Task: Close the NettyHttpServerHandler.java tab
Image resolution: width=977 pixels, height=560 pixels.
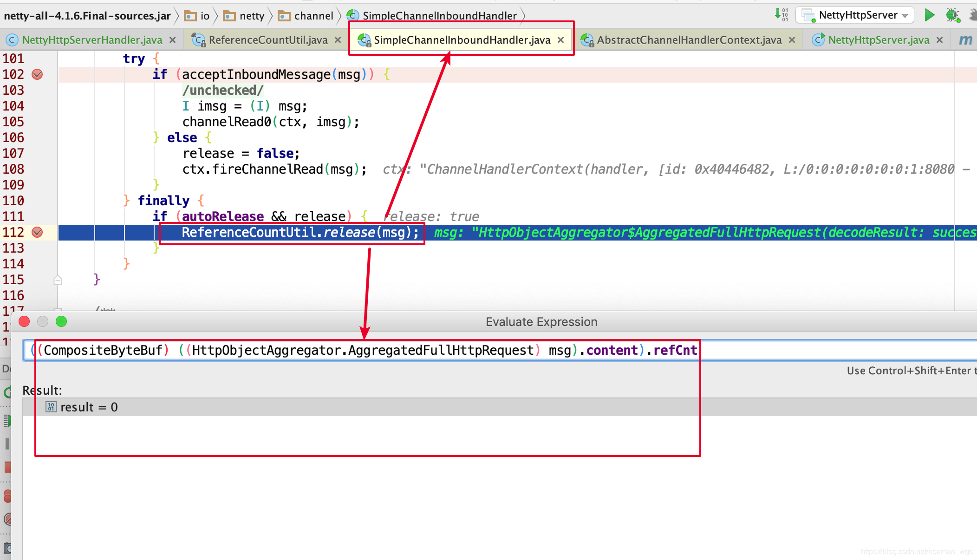Action: [172, 40]
